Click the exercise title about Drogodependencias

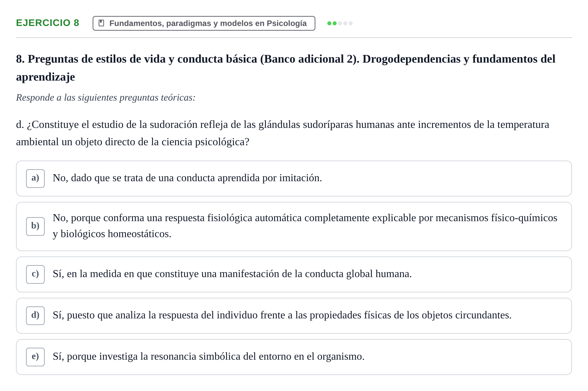pyautogui.click(x=286, y=68)
